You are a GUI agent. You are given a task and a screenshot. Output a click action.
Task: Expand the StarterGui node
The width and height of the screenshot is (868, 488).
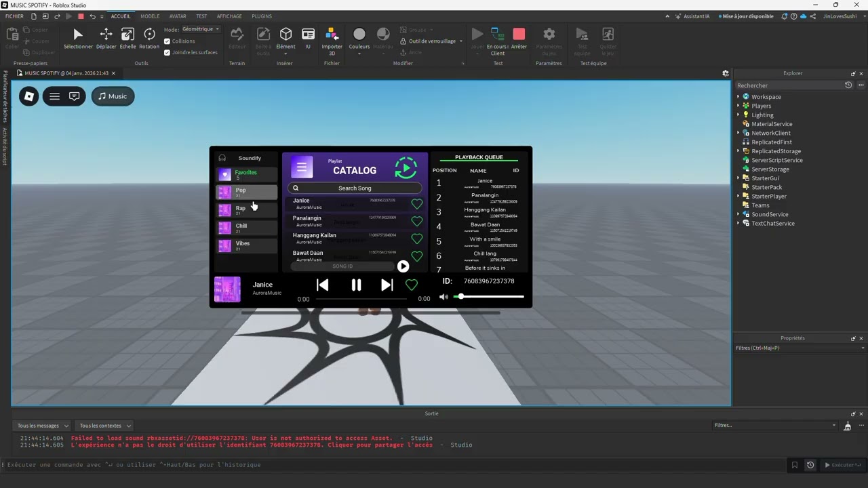[738, 178]
